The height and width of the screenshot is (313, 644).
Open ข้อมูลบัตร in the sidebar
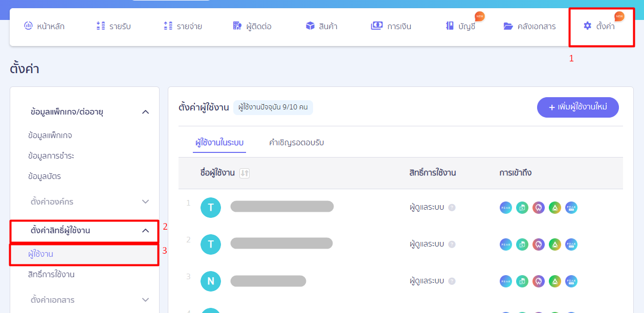[45, 176]
